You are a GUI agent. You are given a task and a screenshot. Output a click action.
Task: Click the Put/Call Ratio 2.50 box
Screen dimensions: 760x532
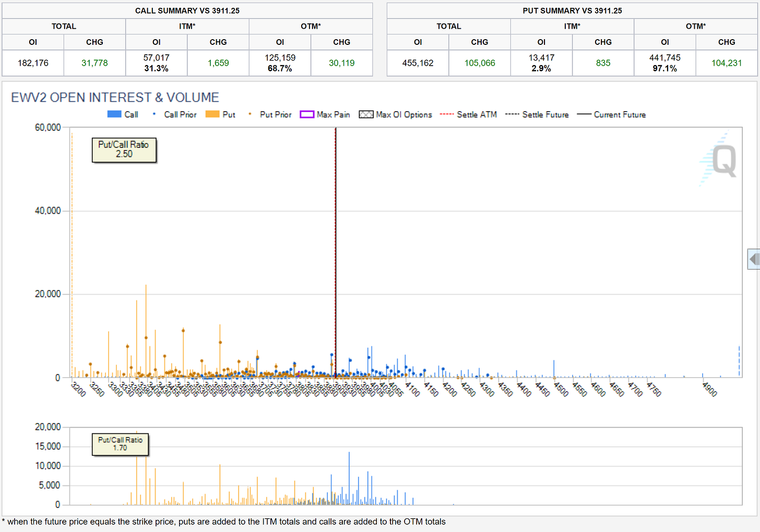(124, 150)
